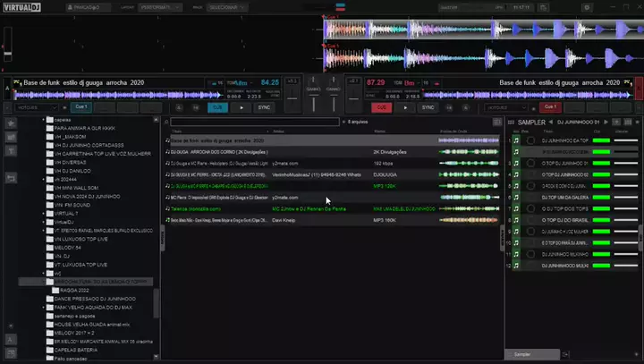Screen dimensions: 644x364
Task: Open right deck HOTCUES dropdown
Action: (x=505, y=107)
